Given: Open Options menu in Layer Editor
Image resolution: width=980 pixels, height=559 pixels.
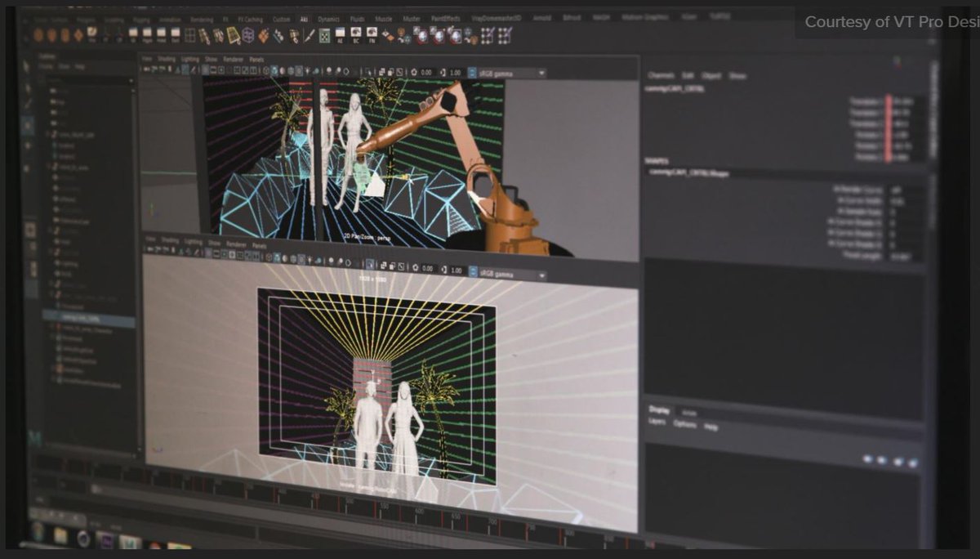Looking at the screenshot, I should coord(685,425).
